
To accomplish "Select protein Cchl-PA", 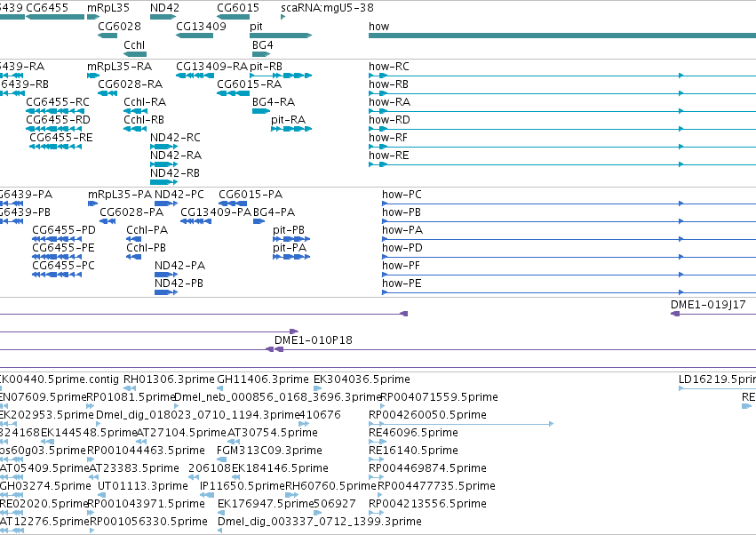I will pyautogui.click(x=147, y=230).
